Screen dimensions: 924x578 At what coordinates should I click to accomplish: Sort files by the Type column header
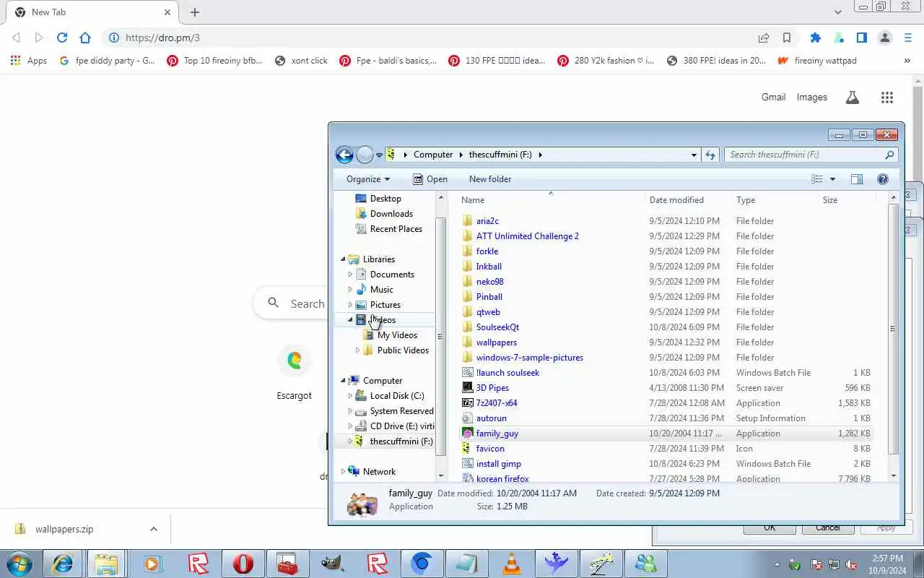[775, 200]
